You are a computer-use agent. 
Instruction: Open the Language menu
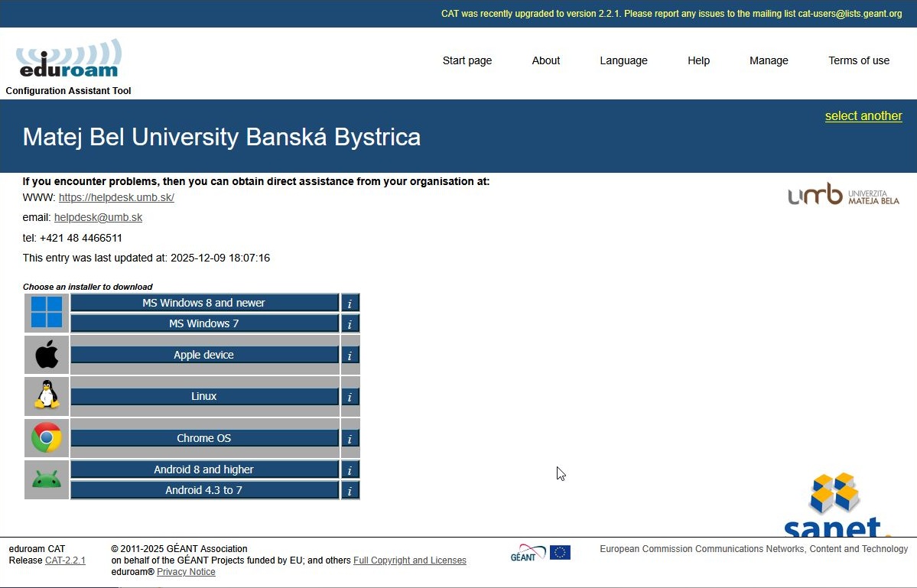pyautogui.click(x=623, y=60)
